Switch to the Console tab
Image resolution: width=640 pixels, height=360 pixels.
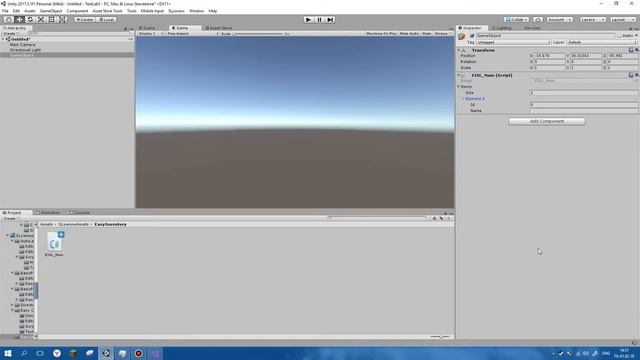(80, 213)
